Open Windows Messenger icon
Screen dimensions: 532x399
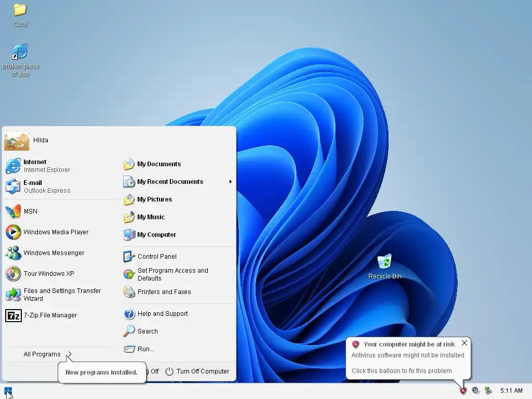point(13,253)
